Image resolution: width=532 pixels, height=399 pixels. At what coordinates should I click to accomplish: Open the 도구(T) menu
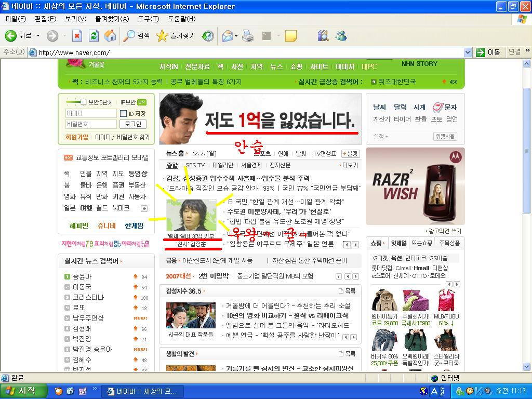[148, 19]
